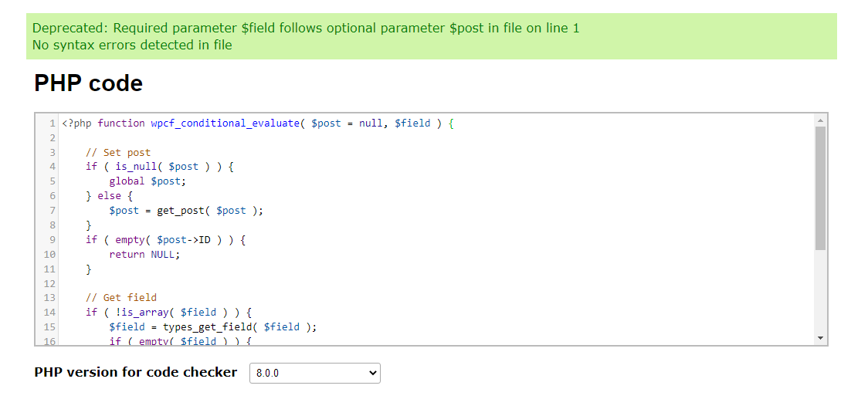
Task: Click line number 1 in the gutter
Action: click(x=52, y=123)
